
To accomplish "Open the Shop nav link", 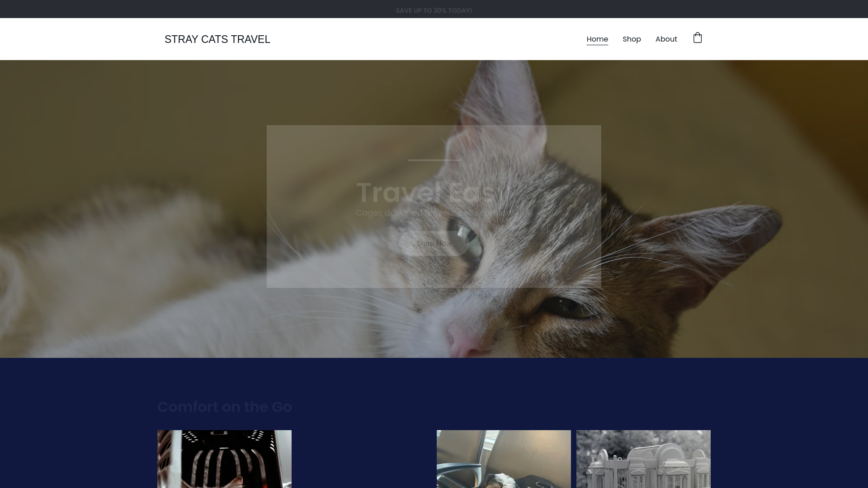I will tap(632, 39).
